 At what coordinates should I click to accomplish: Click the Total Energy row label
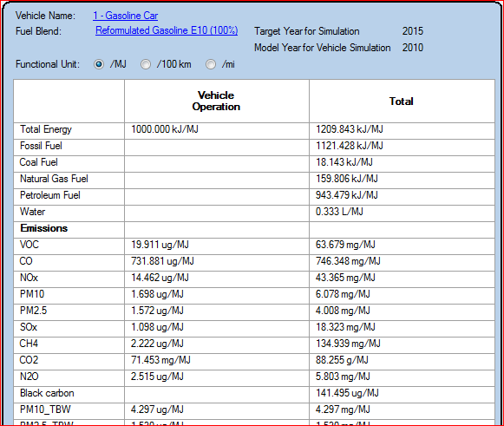tap(46, 129)
